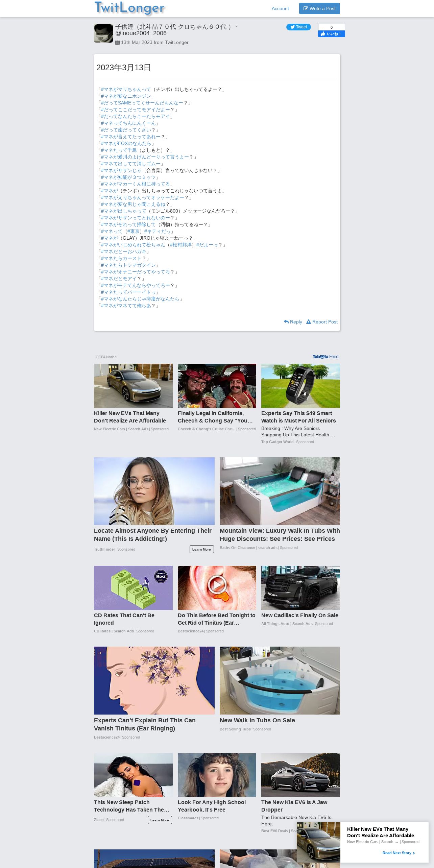Open the Taboola Feed logo

[325, 357]
